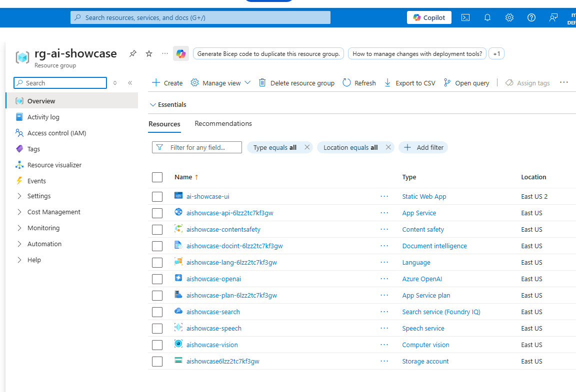Viewport: 576px width, 392px height.
Task: Check the aishowcase-search row checkbox
Action: pos(157,312)
